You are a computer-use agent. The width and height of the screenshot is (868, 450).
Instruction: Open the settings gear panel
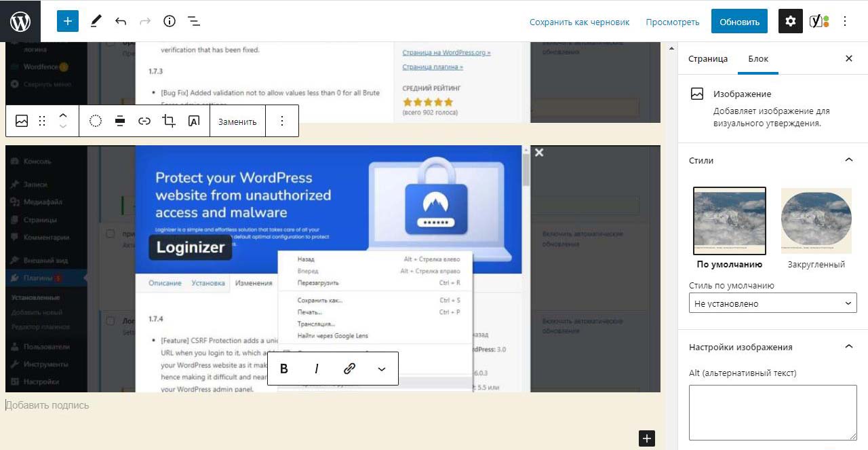pos(790,21)
